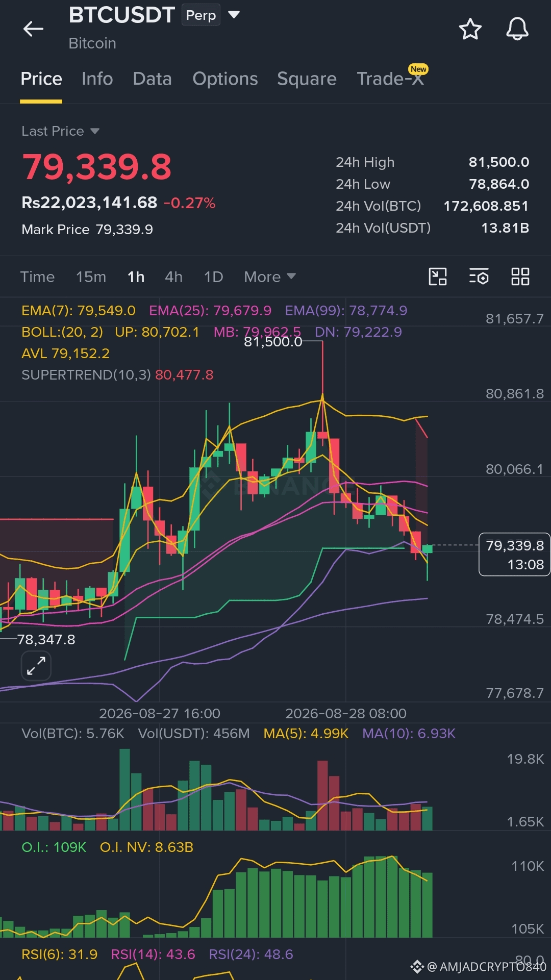Select the 1D timeframe
Viewport: 551px width, 980px height.
[214, 277]
